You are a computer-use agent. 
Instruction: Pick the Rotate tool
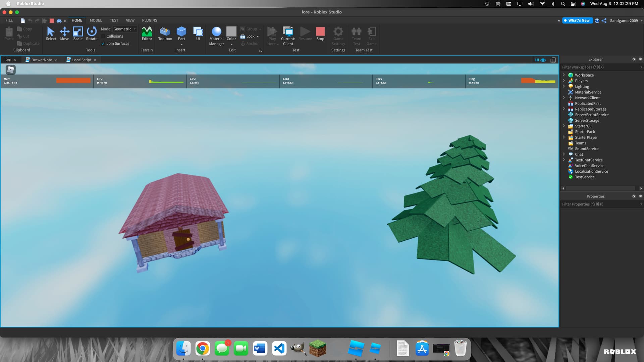pyautogui.click(x=92, y=34)
